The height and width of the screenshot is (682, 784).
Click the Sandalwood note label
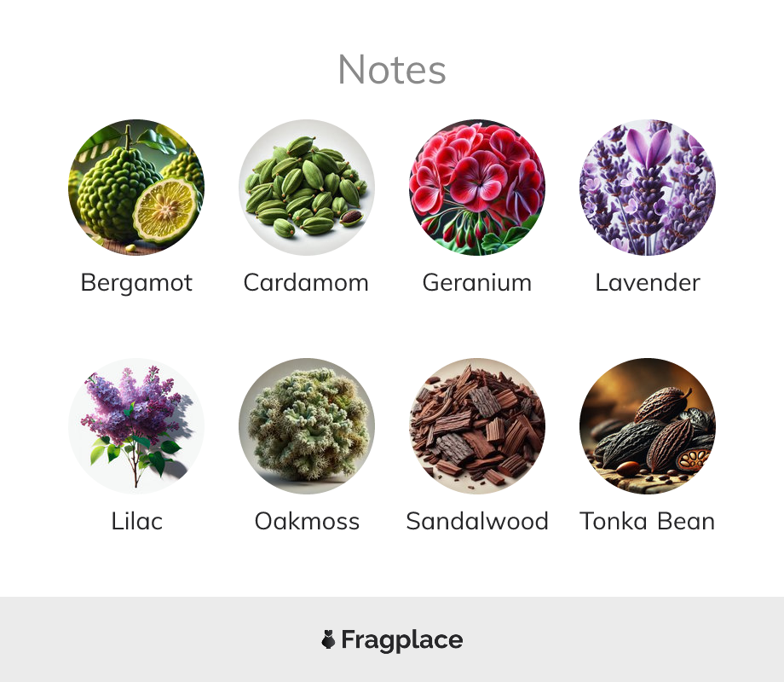pyautogui.click(x=477, y=522)
